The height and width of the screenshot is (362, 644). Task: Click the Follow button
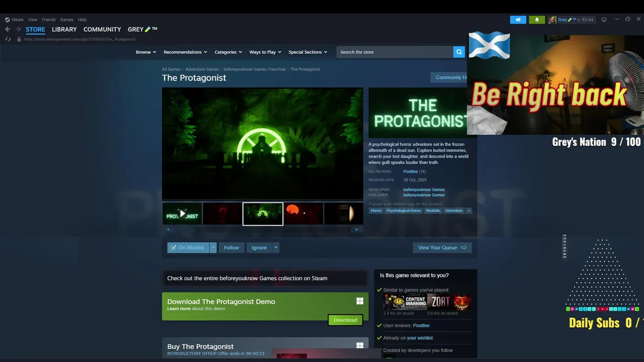[x=231, y=247]
